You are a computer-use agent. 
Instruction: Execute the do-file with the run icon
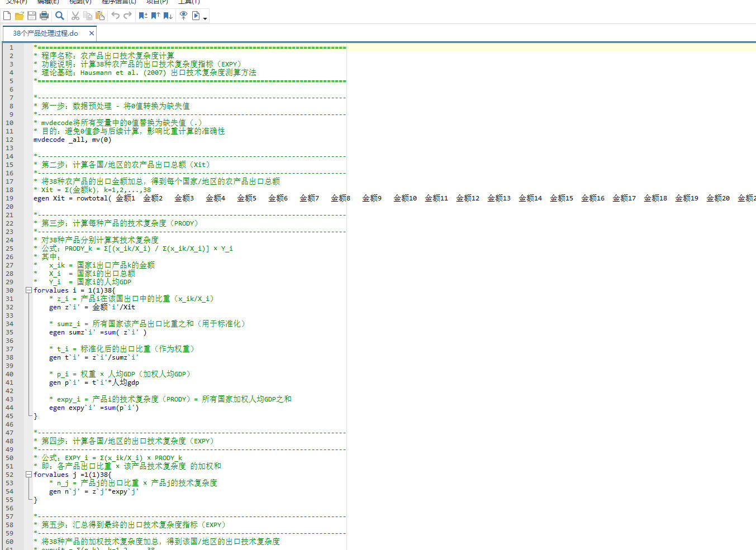point(196,16)
